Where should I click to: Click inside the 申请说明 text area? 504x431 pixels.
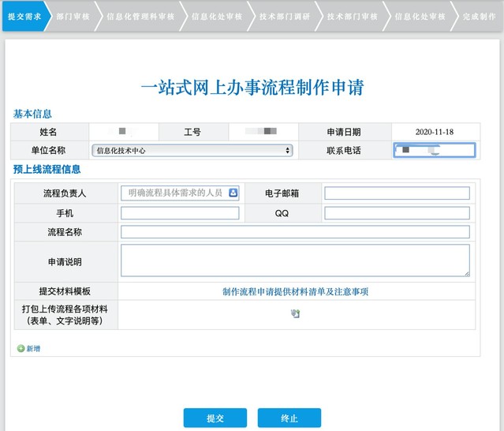tap(295, 260)
